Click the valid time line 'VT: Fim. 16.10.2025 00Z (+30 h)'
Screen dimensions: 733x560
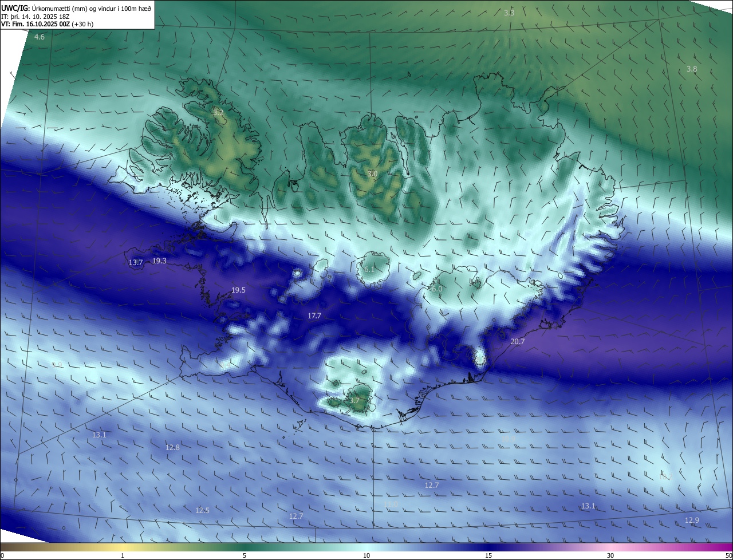point(48,24)
